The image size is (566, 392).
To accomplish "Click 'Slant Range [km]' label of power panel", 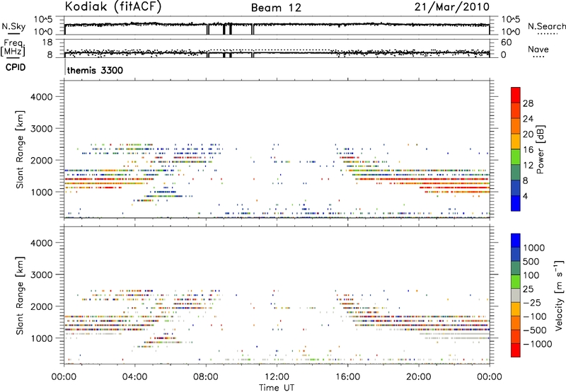I will [20, 149].
